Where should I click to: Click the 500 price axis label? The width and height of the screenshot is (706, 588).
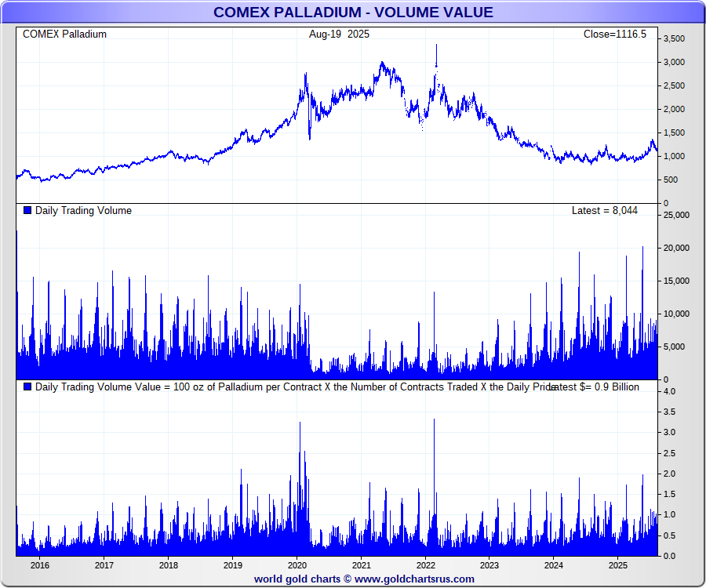[671, 180]
